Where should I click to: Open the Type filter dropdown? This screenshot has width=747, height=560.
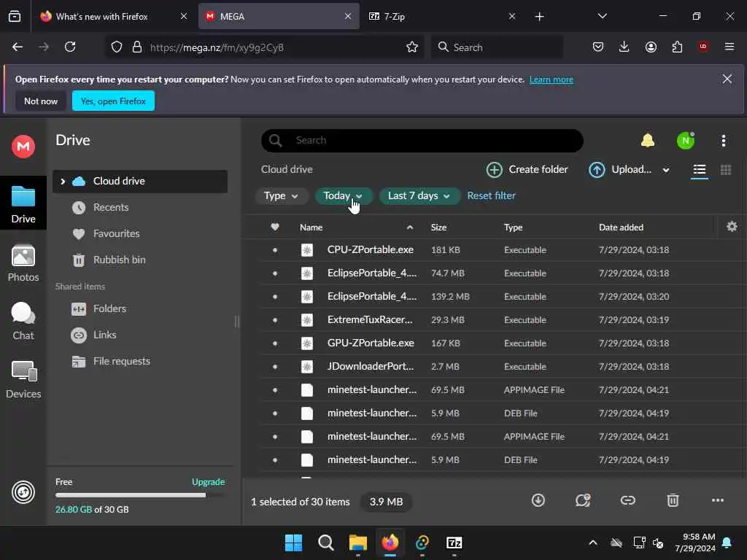point(281,195)
